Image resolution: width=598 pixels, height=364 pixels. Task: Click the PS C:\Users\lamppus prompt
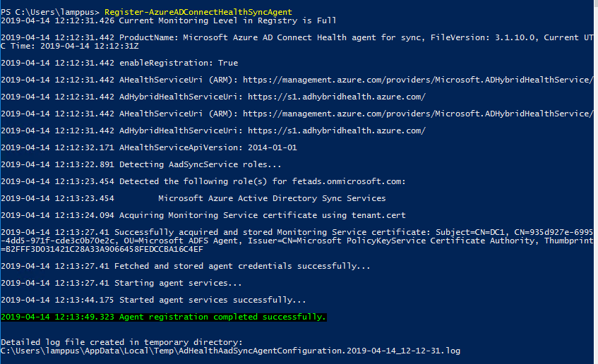pos(49,12)
